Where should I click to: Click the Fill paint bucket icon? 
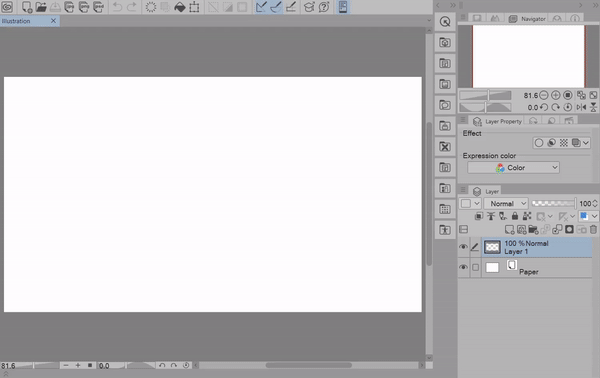coord(179,7)
